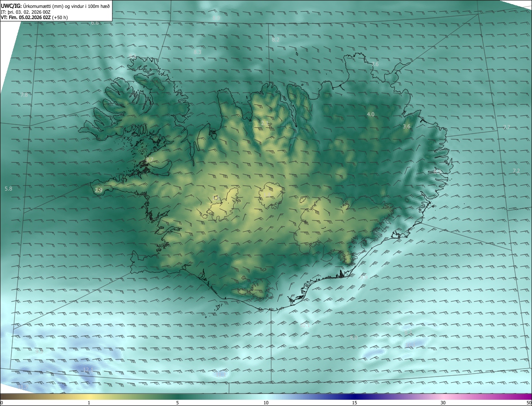Click the 0 tick label on the color scale

click(x=2, y=403)
